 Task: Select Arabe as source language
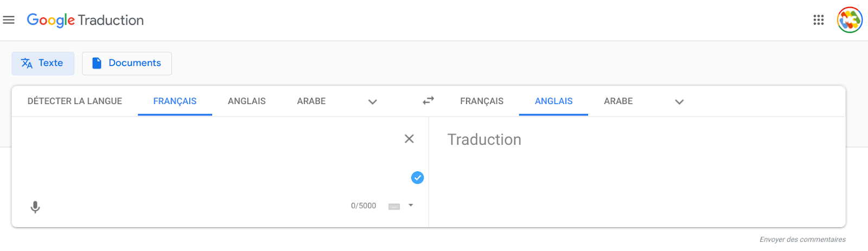(311, 101)
